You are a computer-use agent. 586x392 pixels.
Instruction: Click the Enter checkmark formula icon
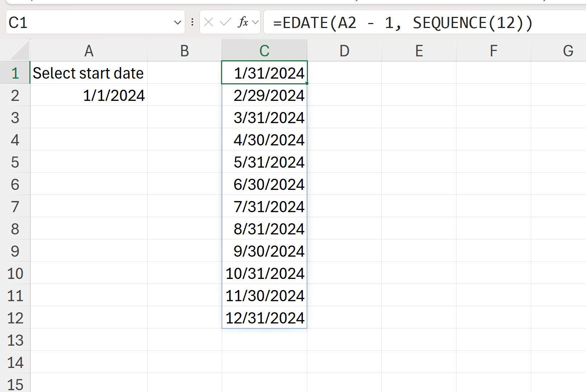[225, 22]
